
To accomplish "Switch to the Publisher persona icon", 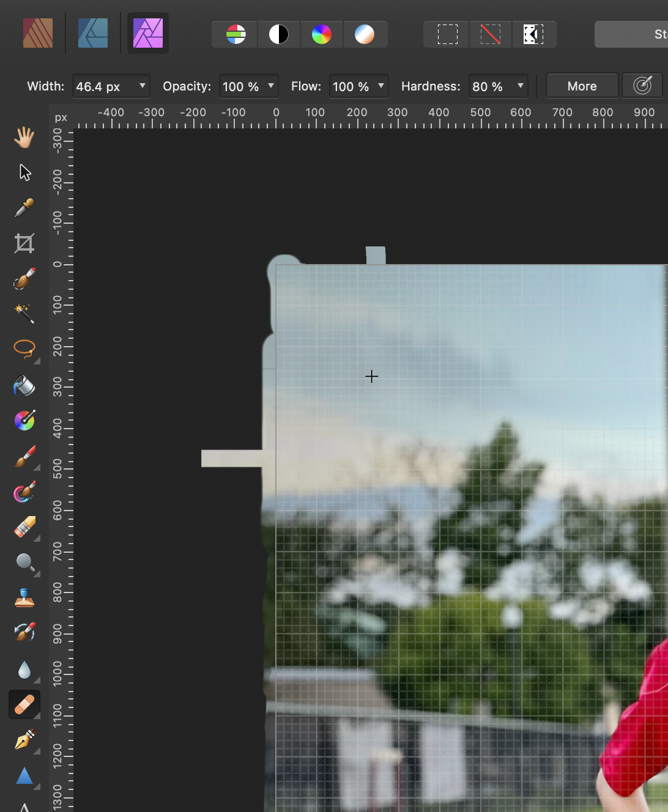I will [x=38, y=33].
